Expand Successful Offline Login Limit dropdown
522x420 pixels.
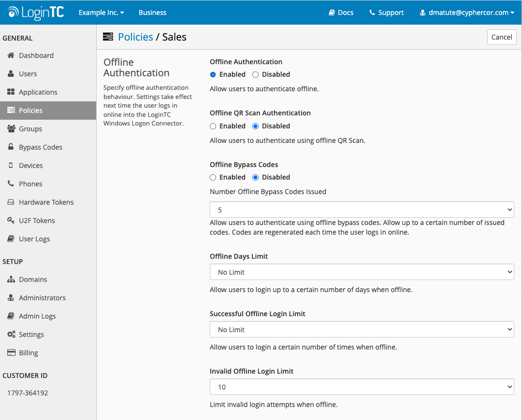(x=362, y=330)
